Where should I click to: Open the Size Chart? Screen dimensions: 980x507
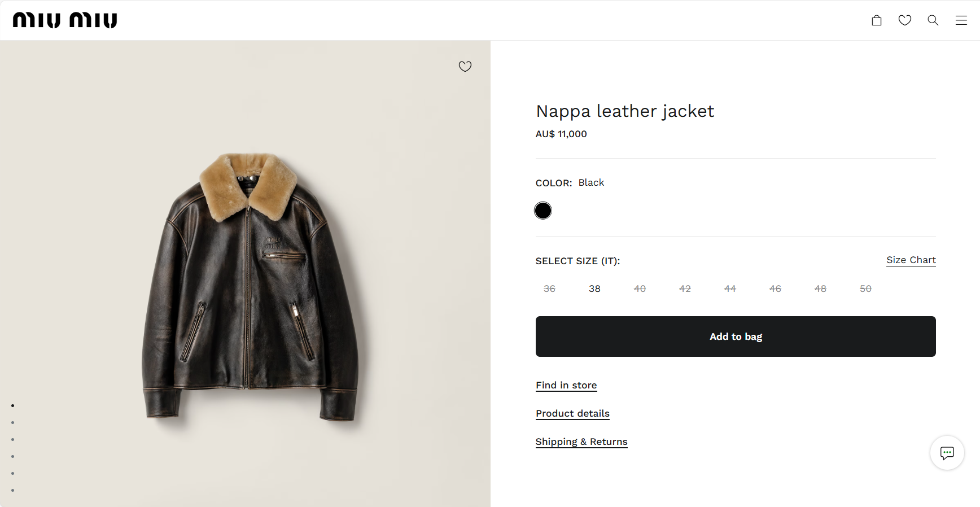pyautogui.click(x=911, y=260)
